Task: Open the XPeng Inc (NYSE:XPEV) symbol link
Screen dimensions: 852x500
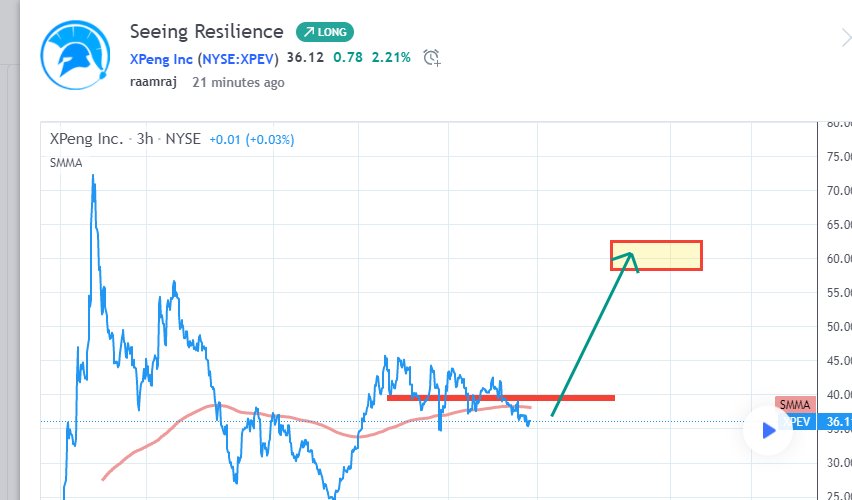Action: tap(204, 59)
